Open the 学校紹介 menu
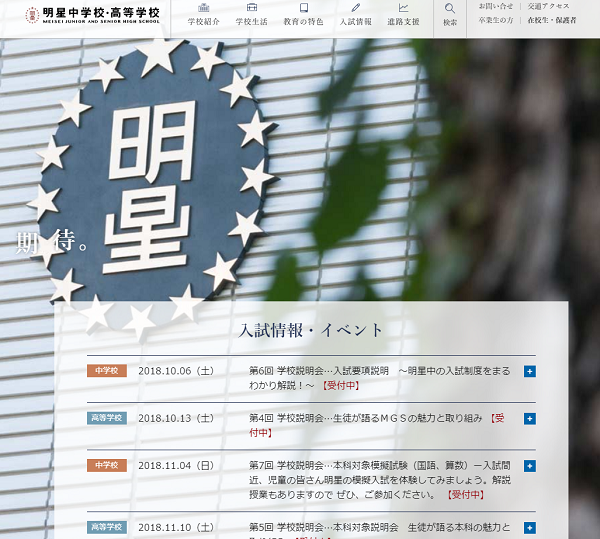The width and height of the screenshot is (600, 539). 204,22
